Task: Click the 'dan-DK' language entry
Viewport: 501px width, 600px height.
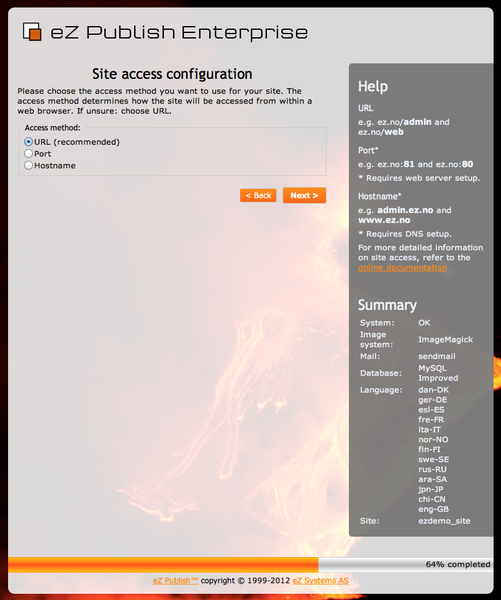Action: tap(434, 390)
